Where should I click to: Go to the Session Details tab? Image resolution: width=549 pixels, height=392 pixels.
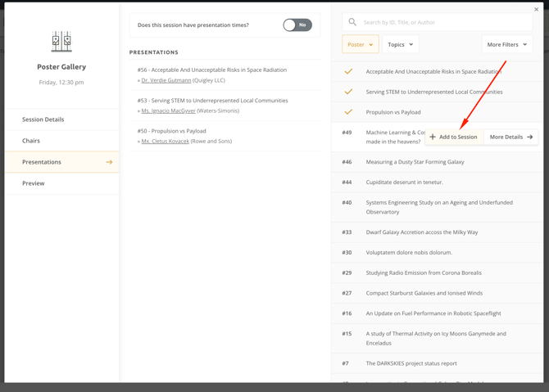pyautogui.click(x=43, y=119)
